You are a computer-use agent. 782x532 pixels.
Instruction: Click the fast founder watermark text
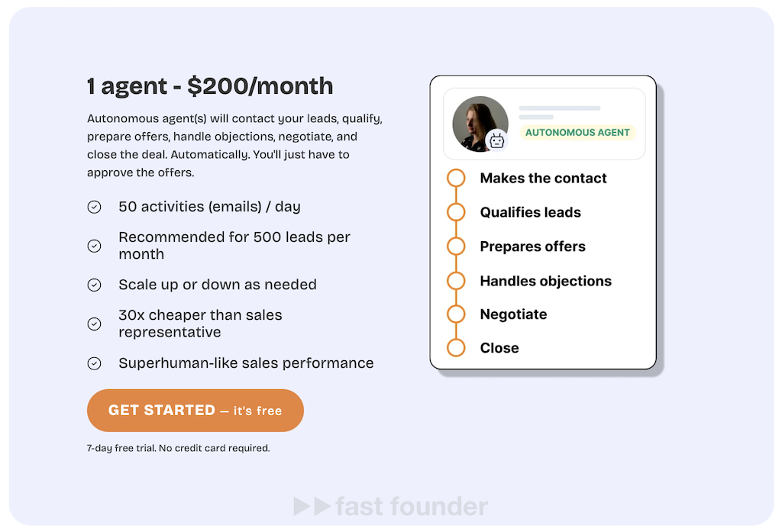[411, 506]
